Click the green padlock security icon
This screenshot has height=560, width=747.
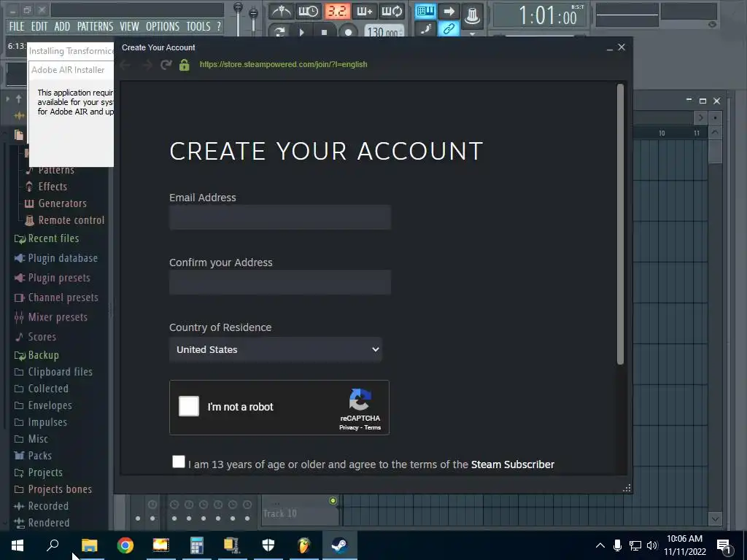pyautogui.click(x=185, y=64)
